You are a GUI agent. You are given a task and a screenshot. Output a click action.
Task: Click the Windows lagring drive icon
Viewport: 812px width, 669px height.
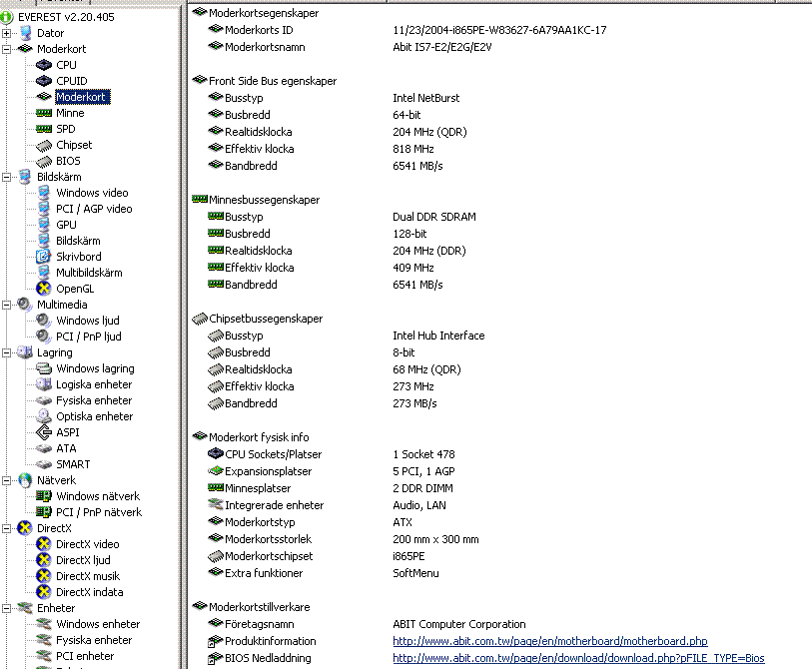click(x=44, y=368)
